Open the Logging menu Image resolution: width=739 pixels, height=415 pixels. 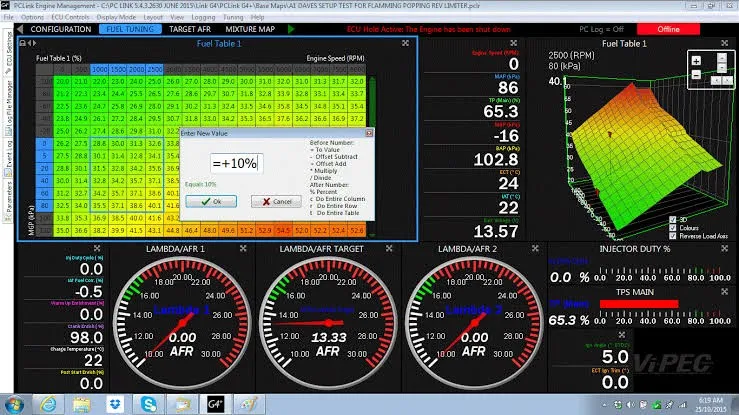pyautogui.click(x=203, y=17)
